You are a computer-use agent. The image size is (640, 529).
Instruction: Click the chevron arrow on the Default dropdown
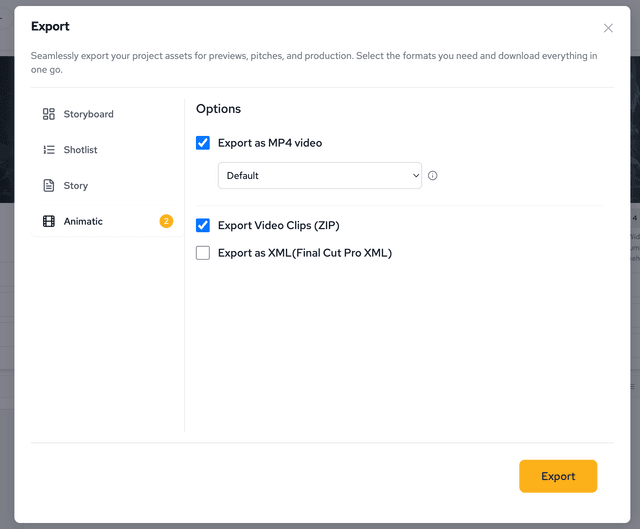[415, 176]
